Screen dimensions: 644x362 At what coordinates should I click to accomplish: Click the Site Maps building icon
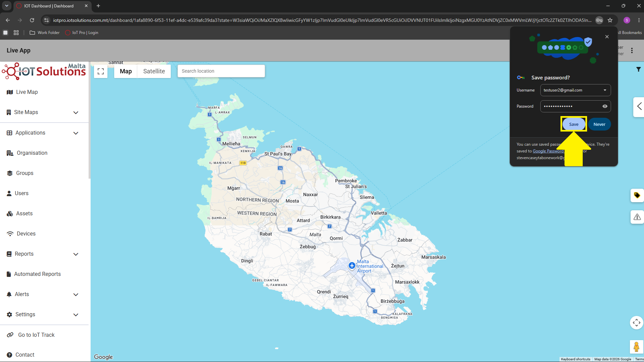(x=9, y=112)
